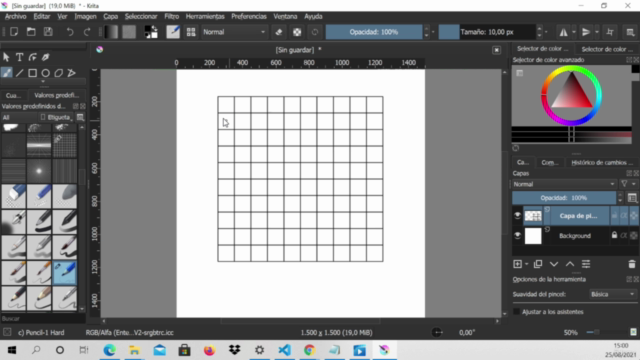The height and width of the screenshot is (360, 640).
Task: Select the highlighted blue pencil brush preset
Action: coord(64,273)
